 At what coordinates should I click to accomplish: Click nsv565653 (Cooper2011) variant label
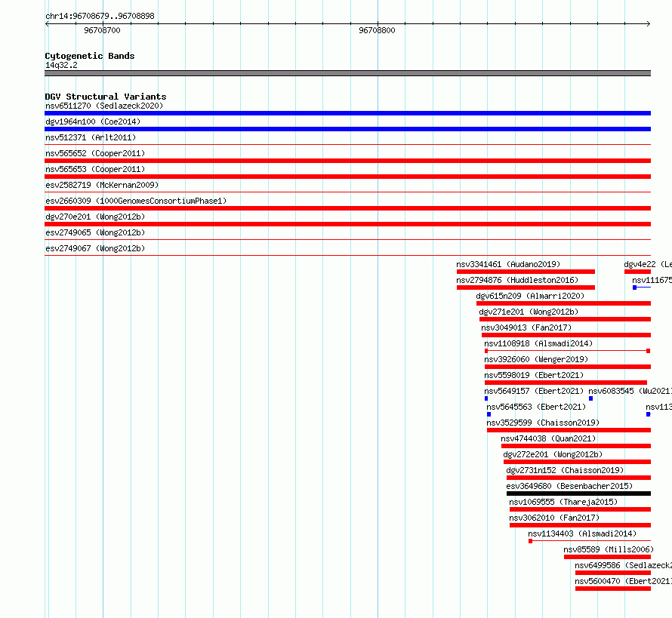pyautogui.click(x=95, y=169)
